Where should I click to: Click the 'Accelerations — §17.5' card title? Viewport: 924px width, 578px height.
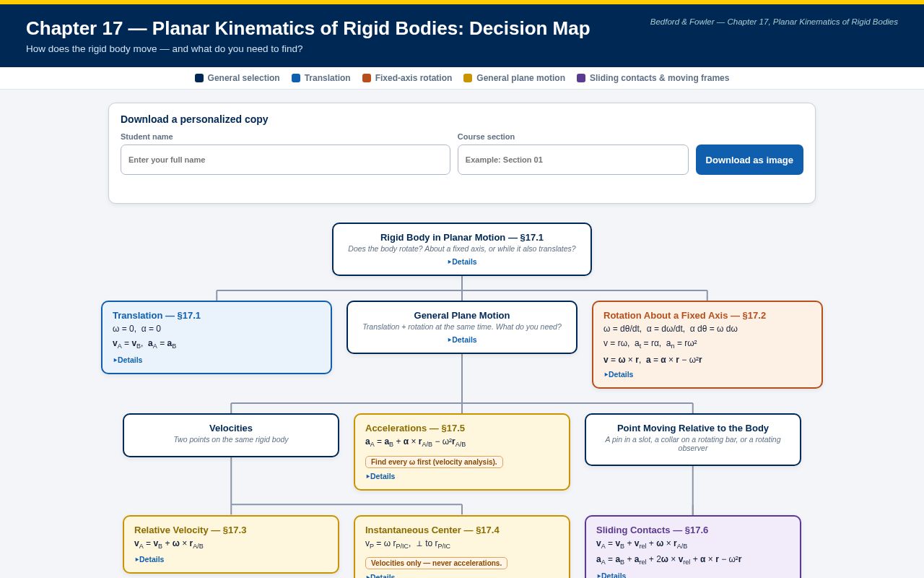point(415,428)
